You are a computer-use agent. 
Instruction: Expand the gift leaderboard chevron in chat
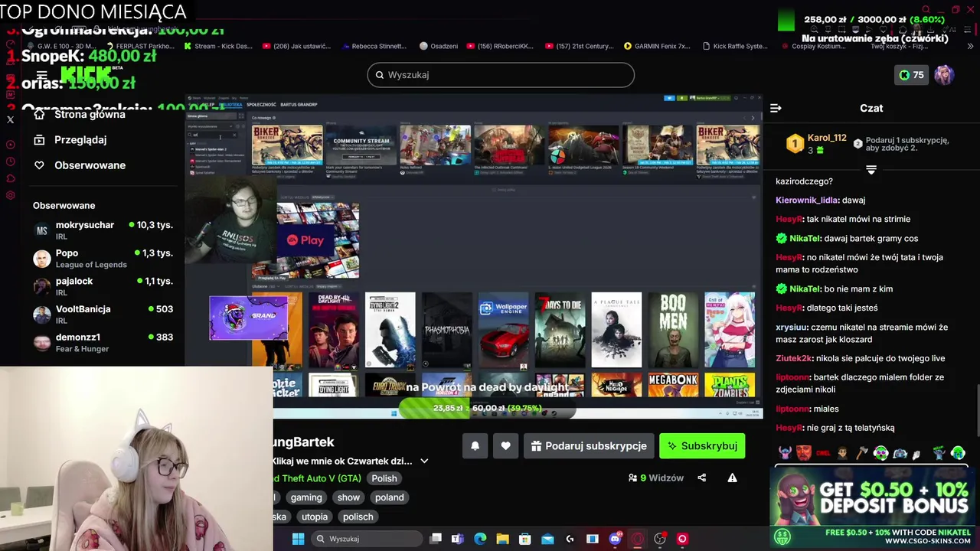[871, 169]
